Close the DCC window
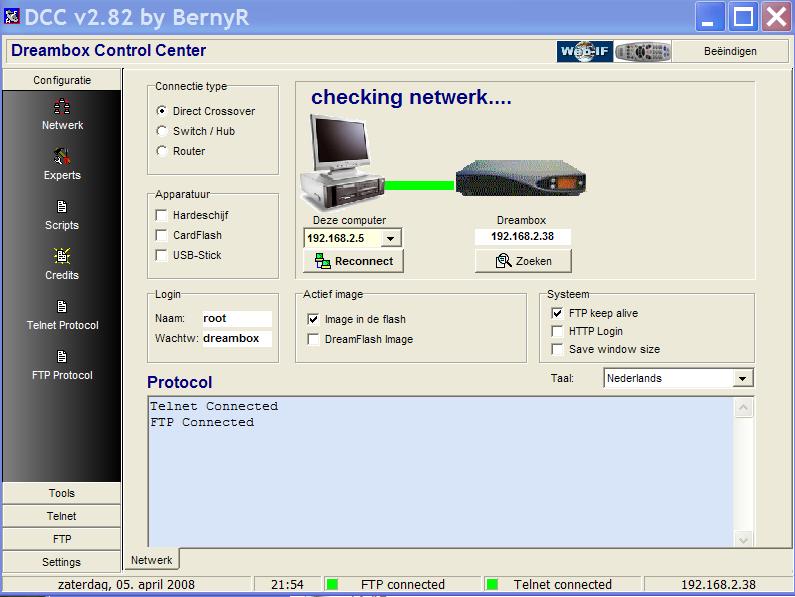This screenshot has width=795, height=597. pyautogui.click(x=776, y=17)
